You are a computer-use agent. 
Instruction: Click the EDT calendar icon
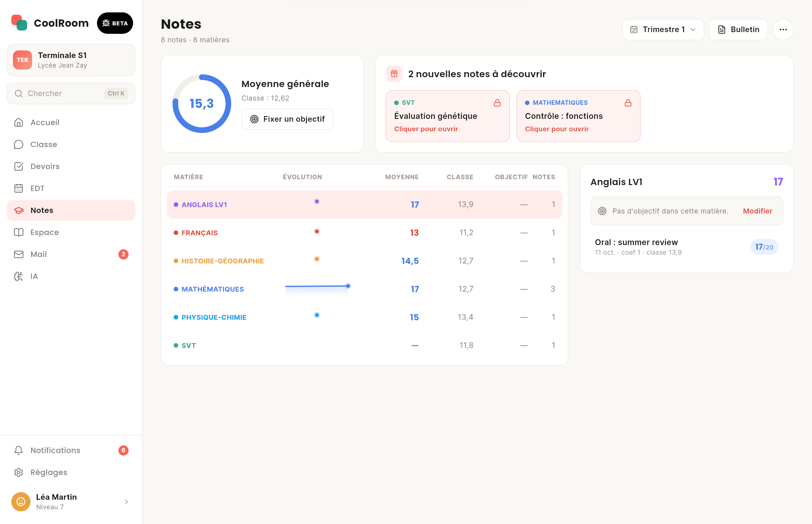pyautogui.click(x=19, y=188)
